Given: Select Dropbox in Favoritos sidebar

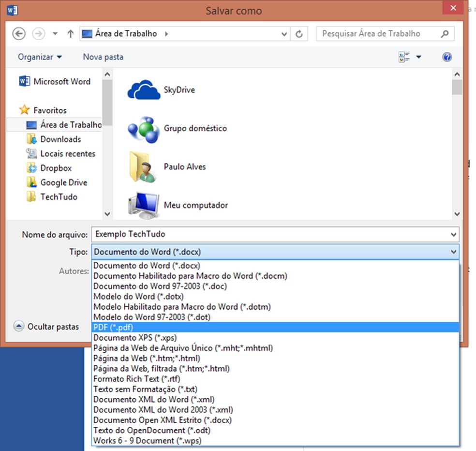Looking at the screenshot, I should click(x=56, y=168).
